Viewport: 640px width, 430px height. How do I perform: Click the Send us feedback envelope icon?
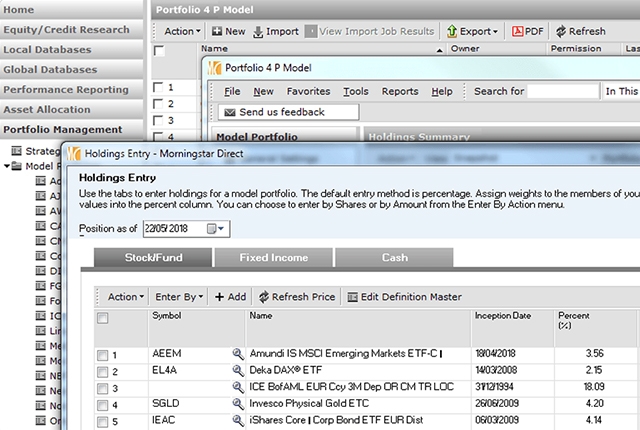[229, 112]
